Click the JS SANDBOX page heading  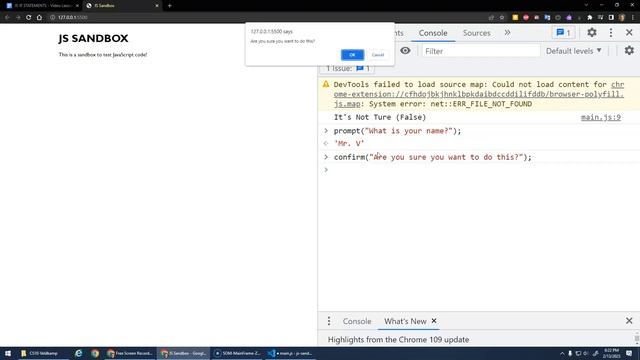coord(93,38)
